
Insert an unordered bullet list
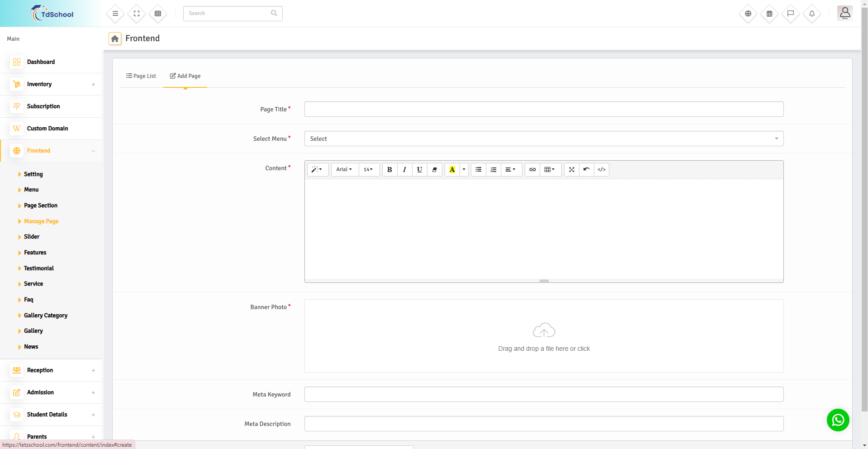[478, 170]
